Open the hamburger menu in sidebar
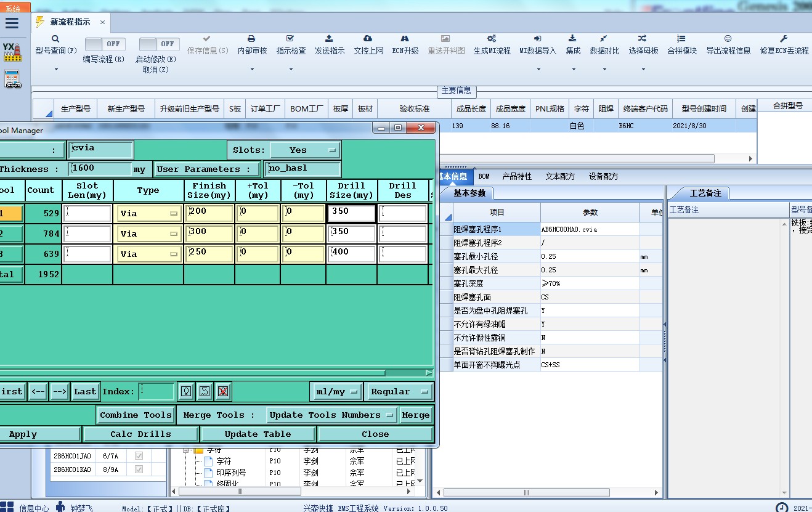Screen dimensions: 812x512 coord(12,23)
